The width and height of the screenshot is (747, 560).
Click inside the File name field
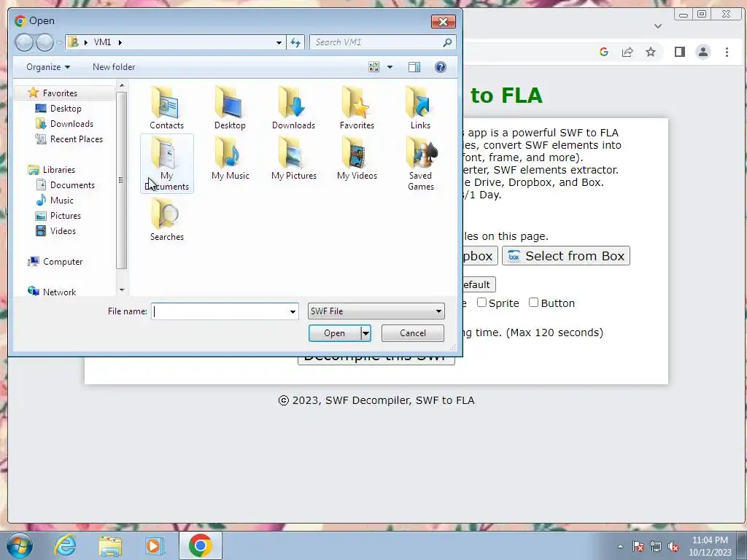point(220,312)
